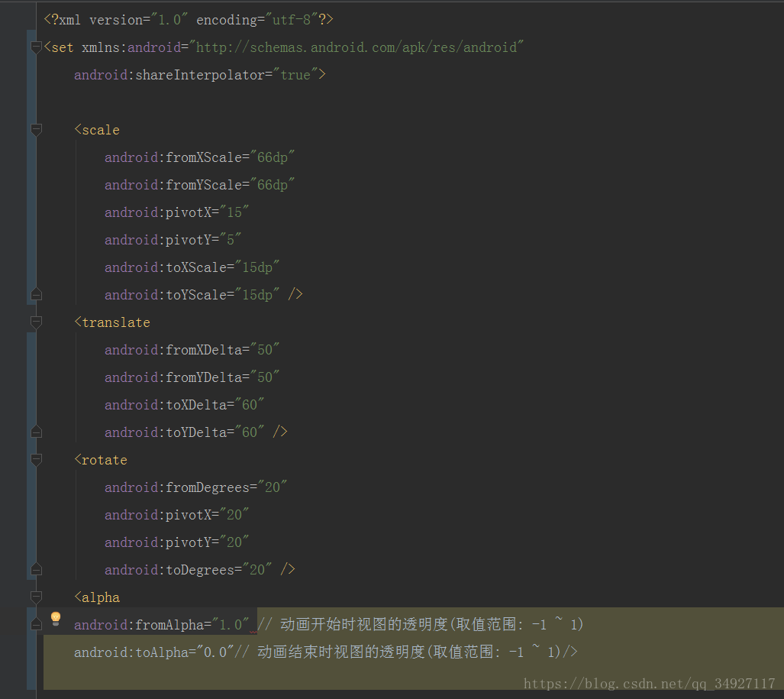This screenshot has width=784, height=699.
Task: Collapse the <set> root tag fold marker
Action: [x=36, y=47]
